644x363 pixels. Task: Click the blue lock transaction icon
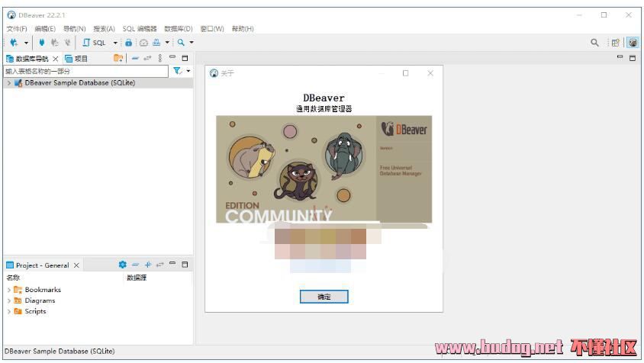pos(128,43)
